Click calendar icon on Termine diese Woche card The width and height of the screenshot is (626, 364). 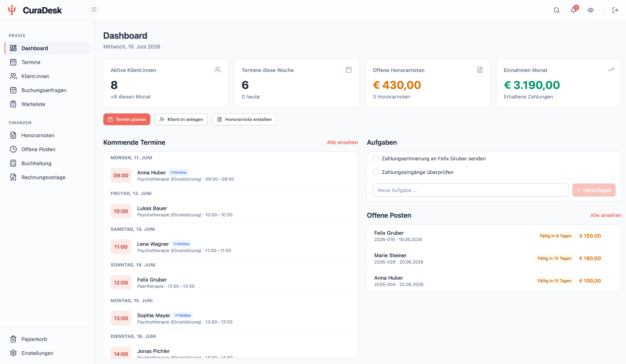(x=349, y=70)
